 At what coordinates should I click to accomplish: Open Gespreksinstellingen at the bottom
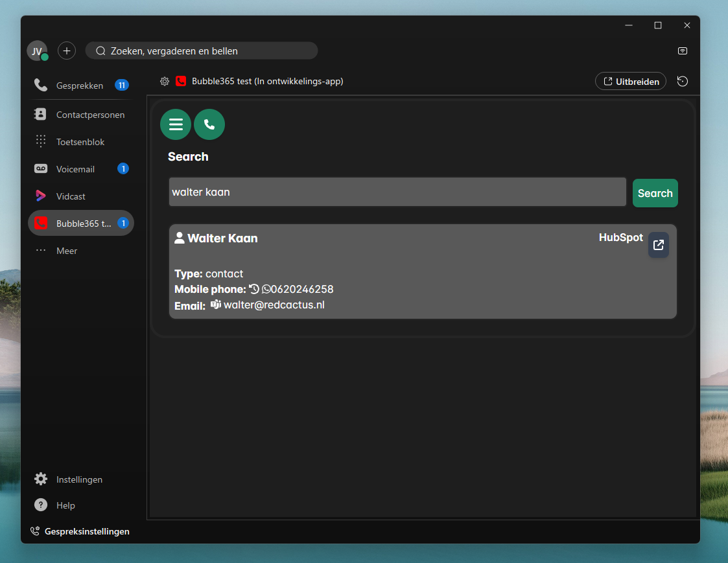[x=80, y=531]
